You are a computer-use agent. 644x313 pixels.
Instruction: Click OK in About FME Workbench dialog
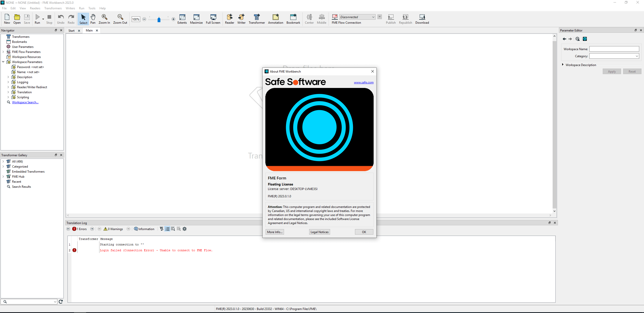[364, 232]
